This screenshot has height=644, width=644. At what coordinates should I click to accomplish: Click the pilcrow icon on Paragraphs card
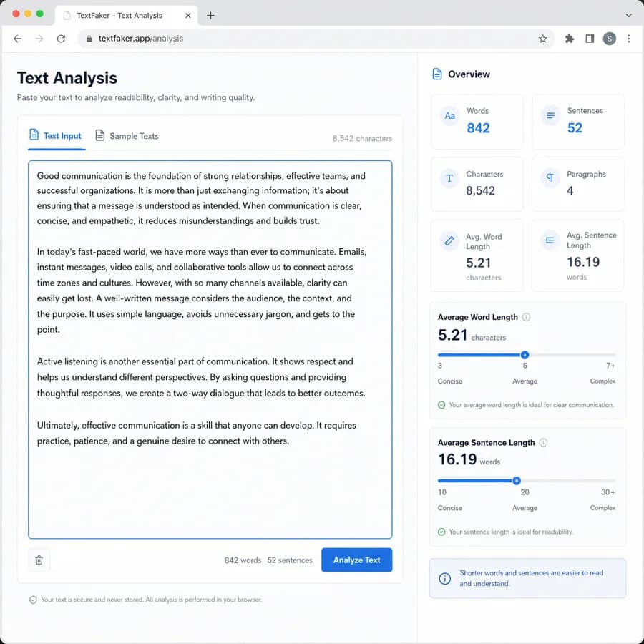coord(550,178)
